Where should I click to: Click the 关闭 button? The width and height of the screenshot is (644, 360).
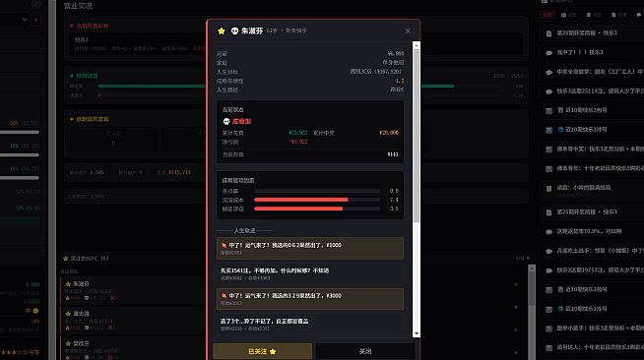tap(365, 351)
